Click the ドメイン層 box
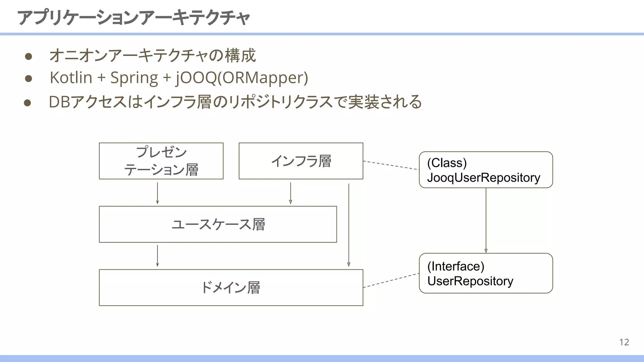Image resolution: width=644 pixels, height=362 pixels. (231, 288)
